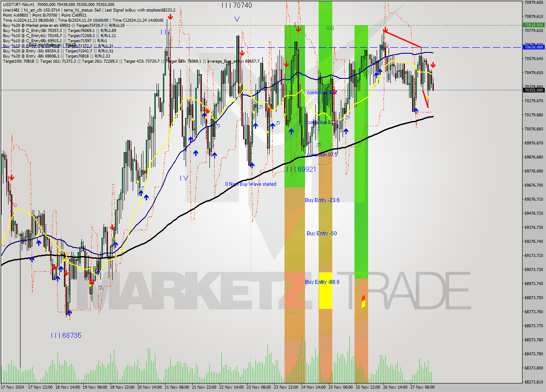Click the 'Buy Entry -23.6' label
Image resolution: width=546 pixels, height=392 pixels.
click(x=322, y=200)
